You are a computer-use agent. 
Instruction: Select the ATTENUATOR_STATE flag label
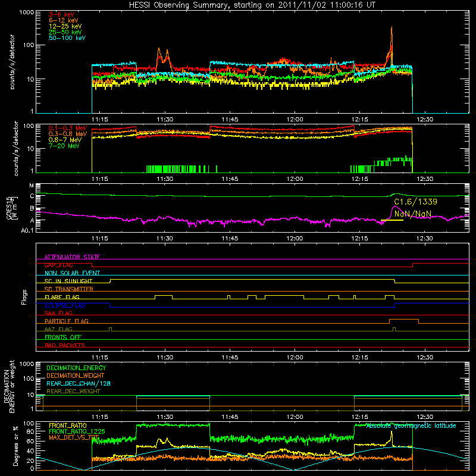click(72, 257)
